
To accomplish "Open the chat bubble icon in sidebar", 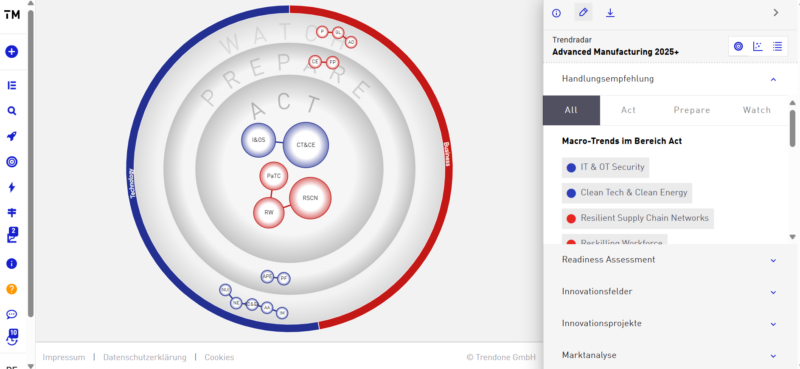I will pos(12,314).
